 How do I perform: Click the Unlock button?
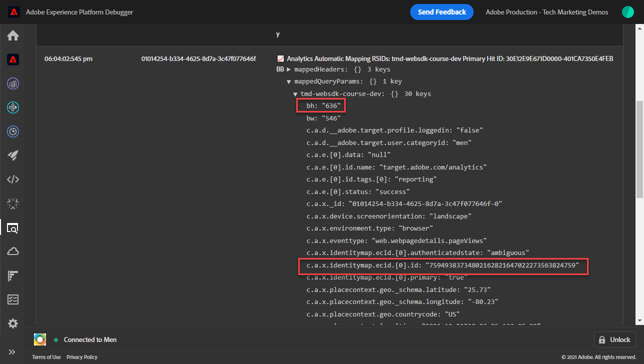pyautogui.click(x=615, y=339)
